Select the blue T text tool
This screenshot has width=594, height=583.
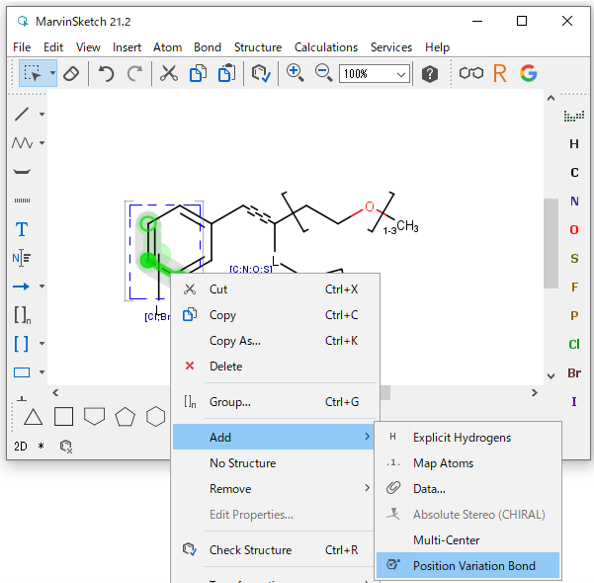(22, 229)
